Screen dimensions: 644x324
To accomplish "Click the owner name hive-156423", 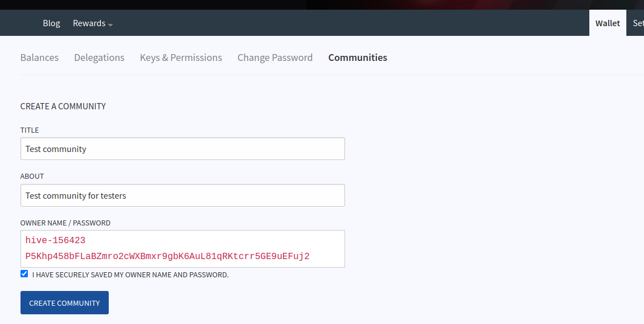I will 55,241.
